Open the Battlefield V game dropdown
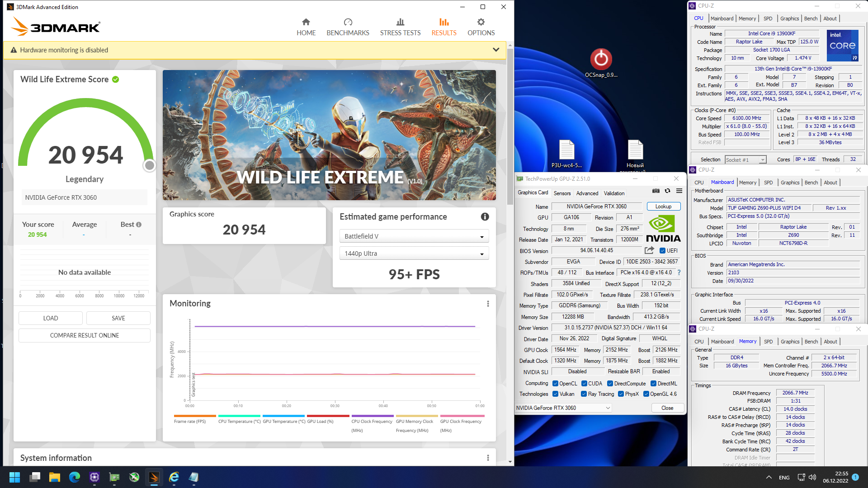This screenshot has height=488, width=868. click(414, 236)
